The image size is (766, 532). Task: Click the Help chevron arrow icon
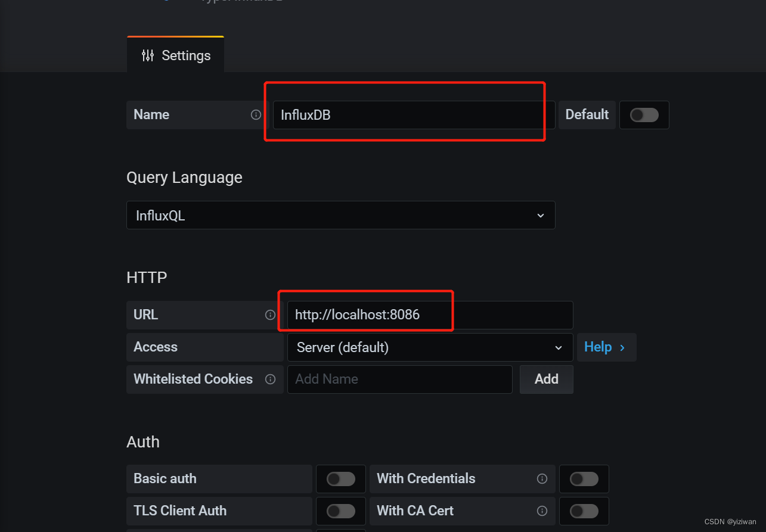pyautogui.click(x=622, y=347)
